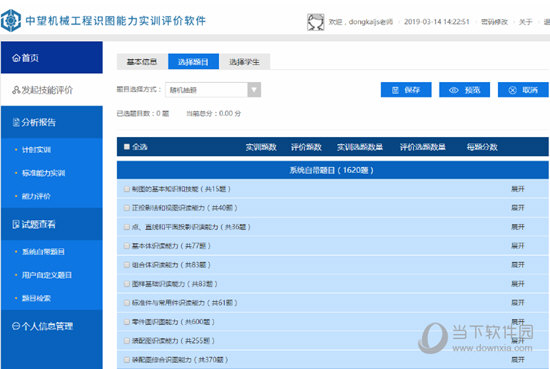This screenshot has height=369, width=550.
Task: Check the 组合体识读能力 checkbox
Action: point(127,265)
